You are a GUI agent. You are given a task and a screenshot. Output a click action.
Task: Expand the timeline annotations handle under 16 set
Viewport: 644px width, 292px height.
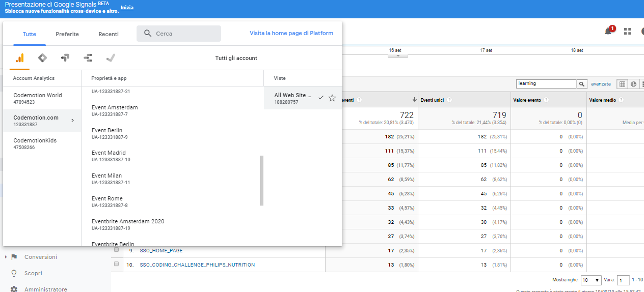coord(398,56)
